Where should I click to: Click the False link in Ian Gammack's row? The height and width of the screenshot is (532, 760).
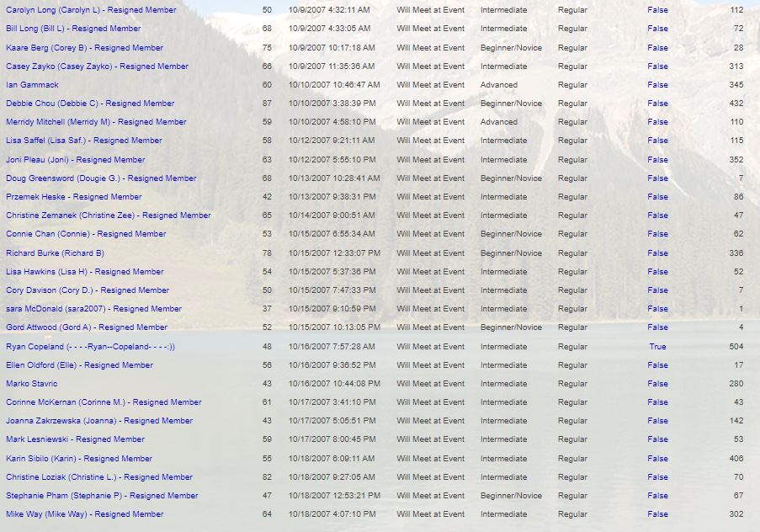(657, 84)
